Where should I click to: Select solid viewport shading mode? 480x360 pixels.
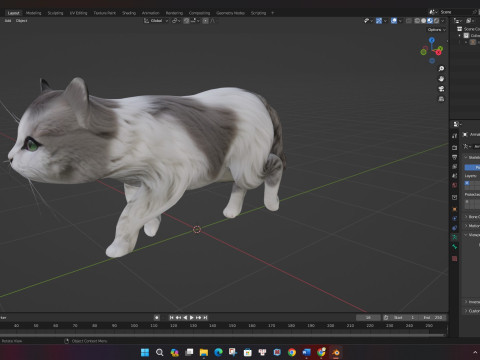[x=424, y=21]
